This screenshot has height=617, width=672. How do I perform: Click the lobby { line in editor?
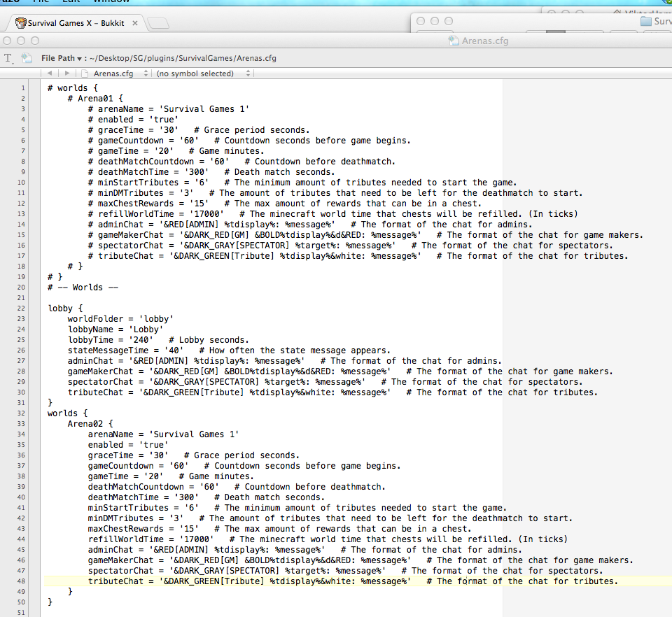pyautogui.click(x=65, y=308)
